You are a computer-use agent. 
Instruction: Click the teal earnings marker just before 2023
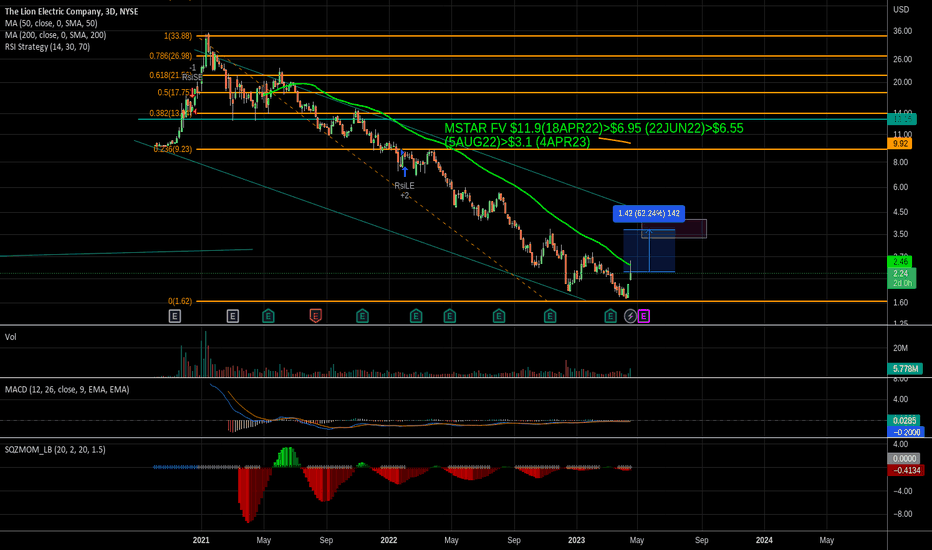tap(550, 316)
